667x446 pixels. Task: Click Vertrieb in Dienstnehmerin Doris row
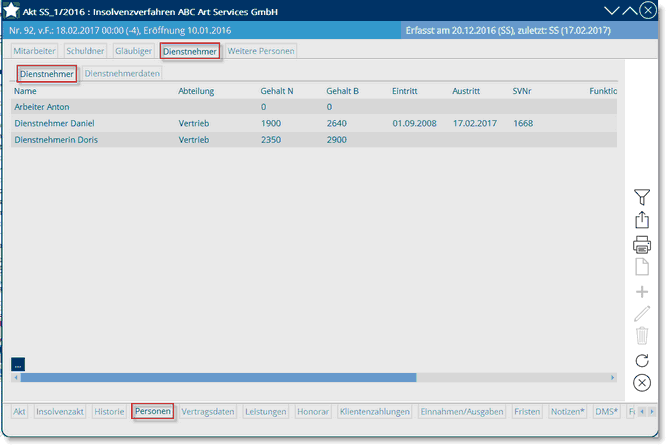click(194, 140)
